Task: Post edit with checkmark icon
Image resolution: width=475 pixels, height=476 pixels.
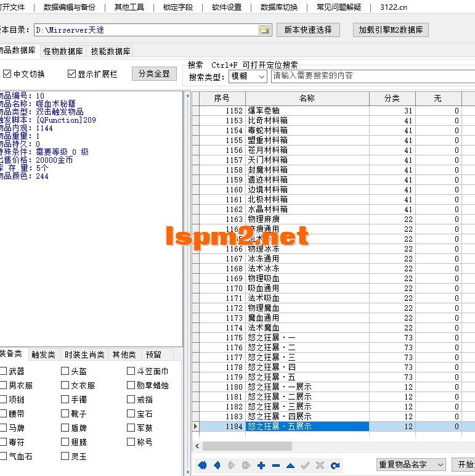Action: (x=305, y=465)
